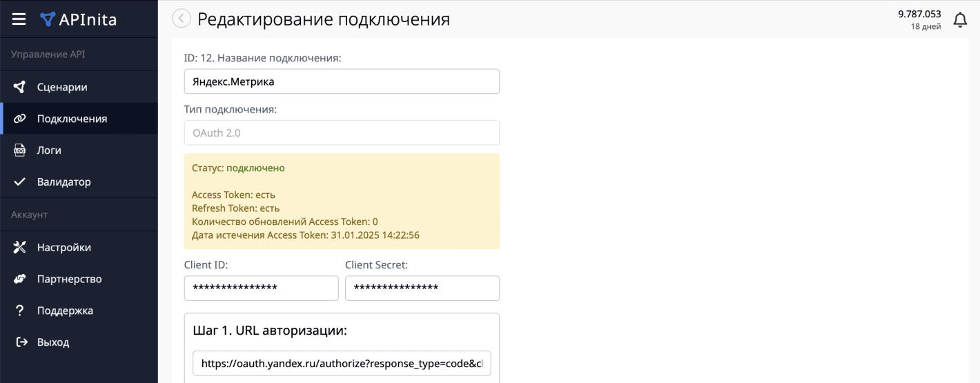Click the Сценарии share-node icon
The image size is (980, 383).
[20, 87]
